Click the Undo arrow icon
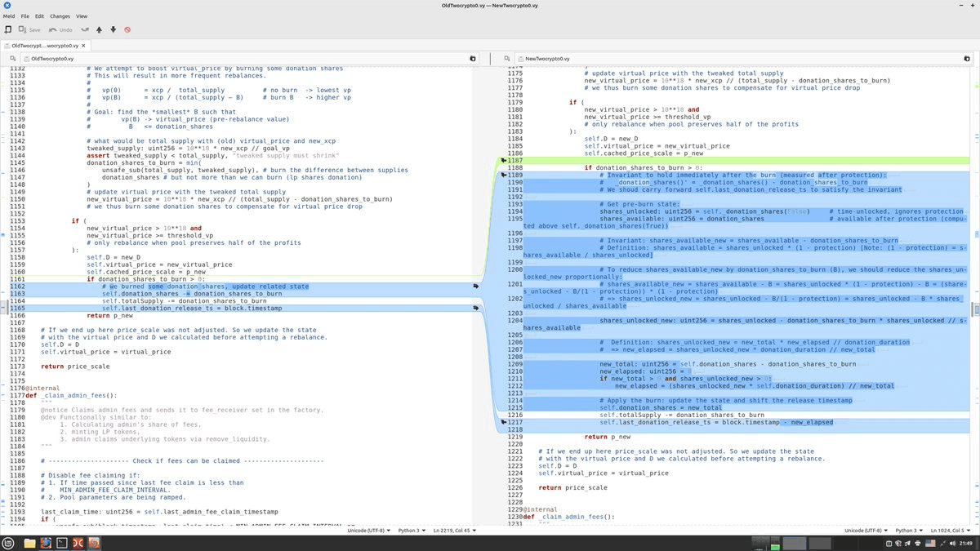Screen dimensions: 980x551 point(52,29)
